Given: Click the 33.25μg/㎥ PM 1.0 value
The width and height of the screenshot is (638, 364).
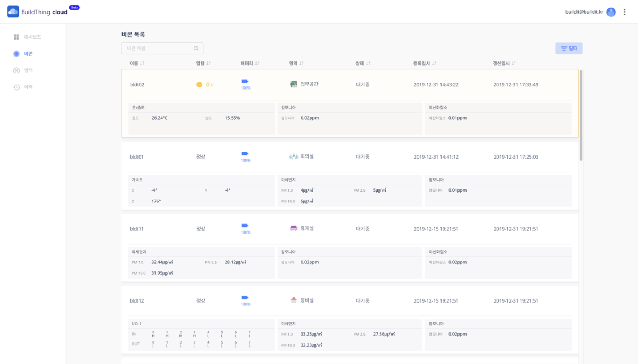Looking at the screenshot, I should click(x=311, y=334).
